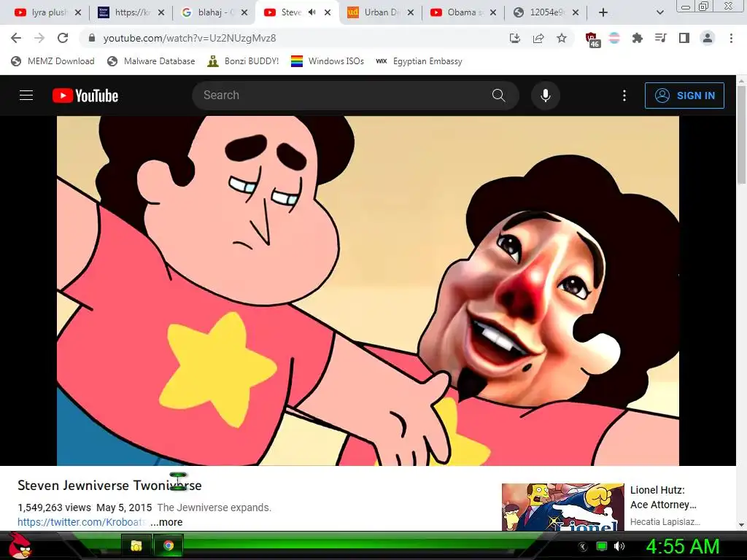Open YouTube hamburger guide menu
The image size is (747, 560).
[x=26, y=96]
